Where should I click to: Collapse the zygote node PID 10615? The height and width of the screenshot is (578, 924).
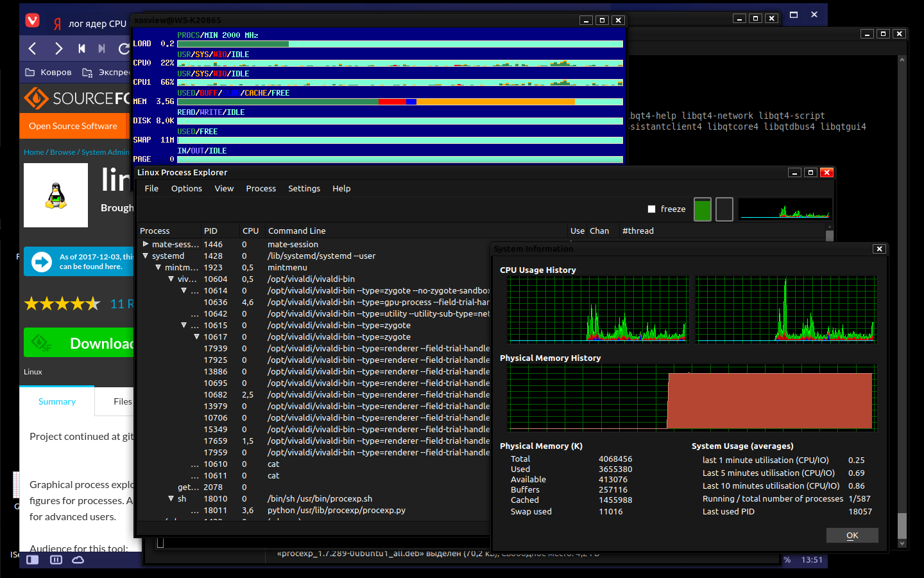coord(184,325)
